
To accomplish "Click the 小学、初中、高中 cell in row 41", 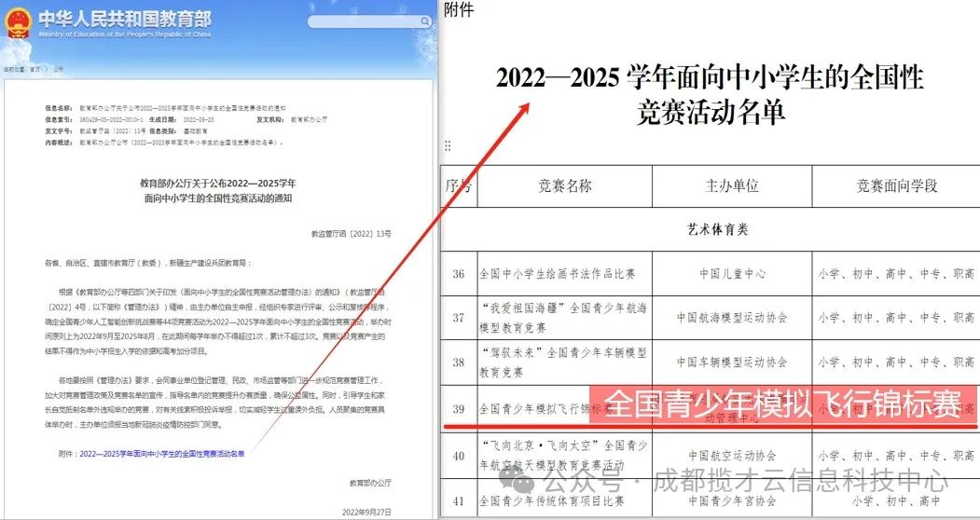I will pos(896,500).
